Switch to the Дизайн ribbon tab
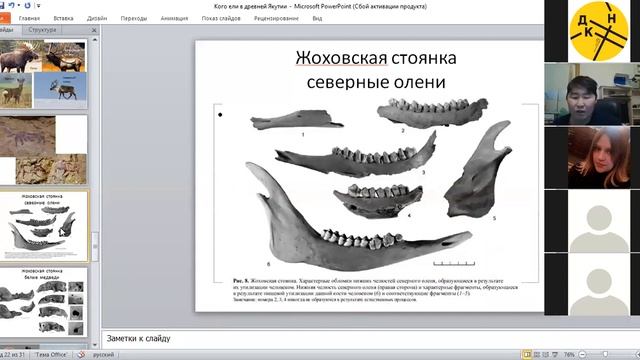Screen dimensions: 640x360 point(97,18)
